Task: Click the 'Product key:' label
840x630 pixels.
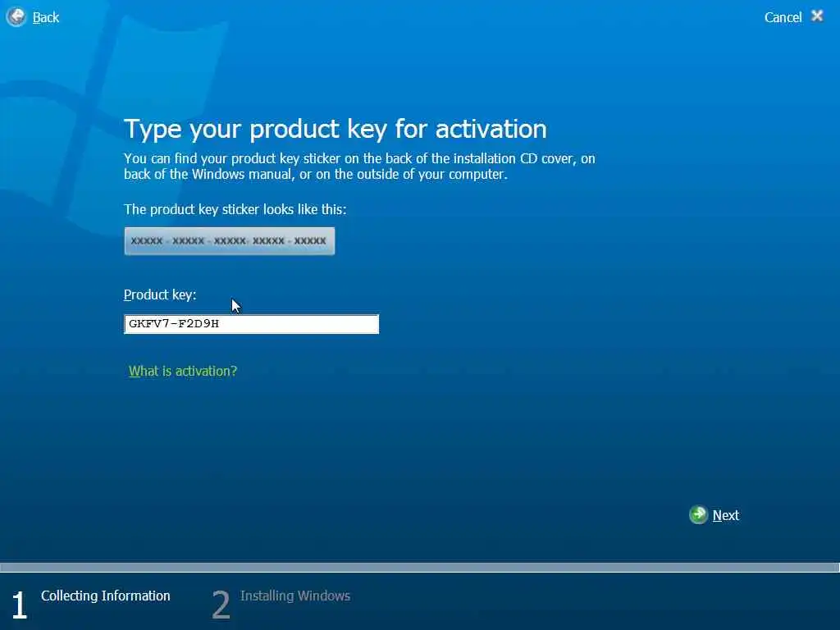Action: pyautogui.click(x=160, y=295)
